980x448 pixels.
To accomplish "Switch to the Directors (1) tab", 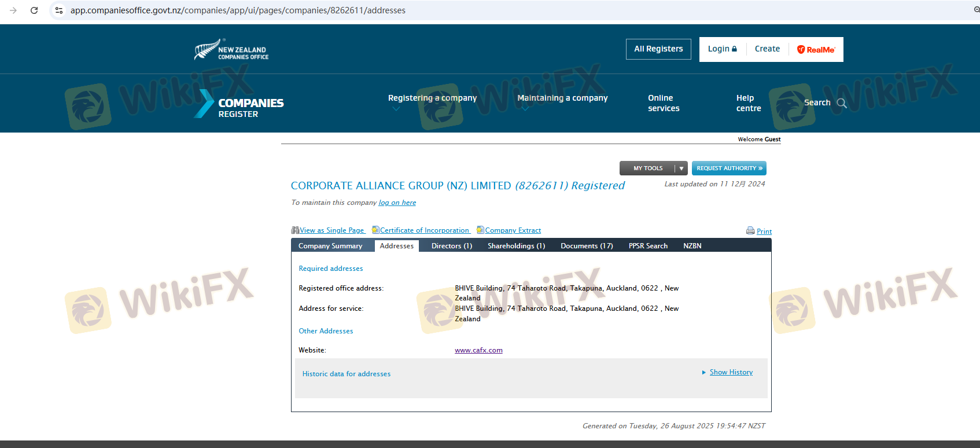I will [x=451, y=246].
